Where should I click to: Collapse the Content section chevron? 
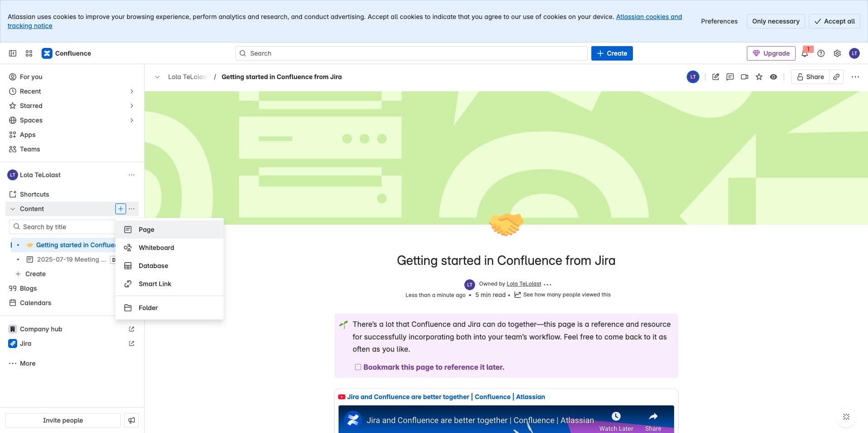[13, 209]
